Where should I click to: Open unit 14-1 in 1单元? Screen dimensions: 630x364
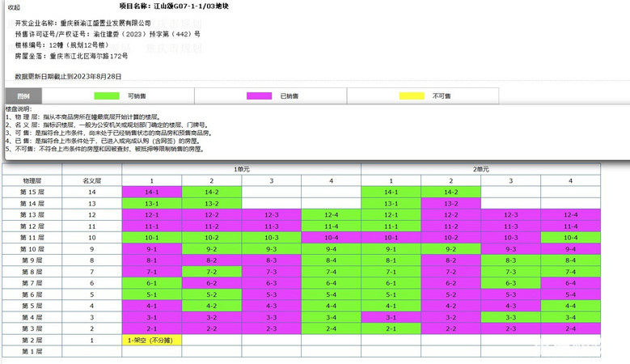152,192
